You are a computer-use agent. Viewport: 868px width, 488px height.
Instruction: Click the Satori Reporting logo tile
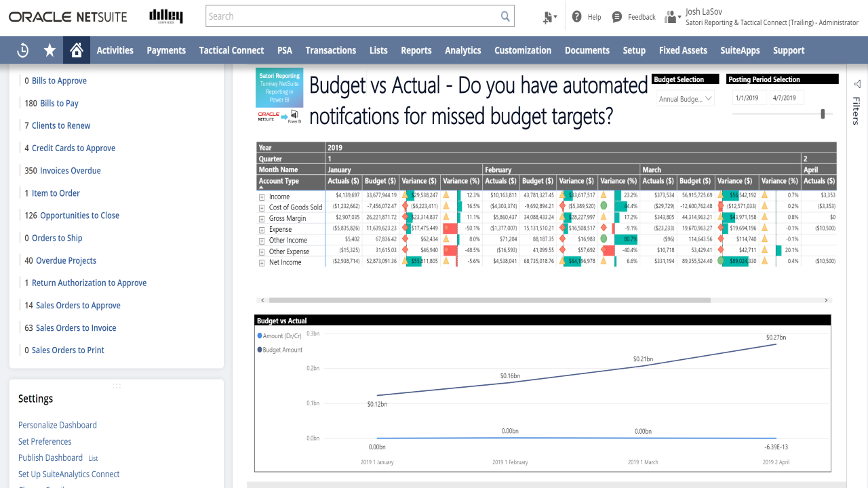pos(279,87)
